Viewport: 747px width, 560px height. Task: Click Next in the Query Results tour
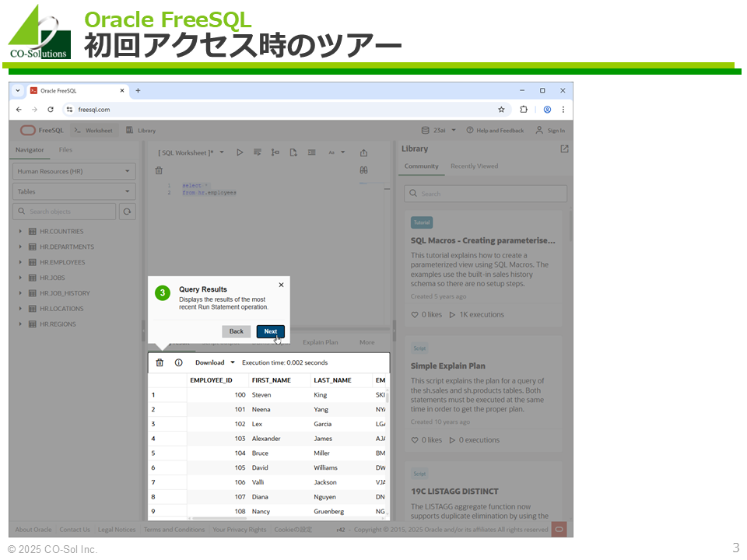coord(270,331)
